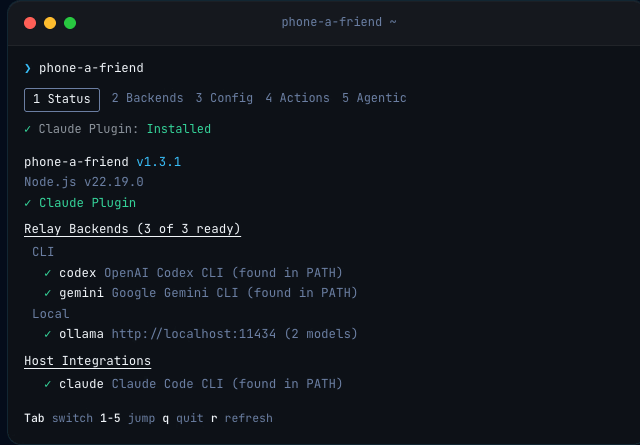Click the Node.js v22.19.0 line

pyautogui.click(x=84, y=182)
